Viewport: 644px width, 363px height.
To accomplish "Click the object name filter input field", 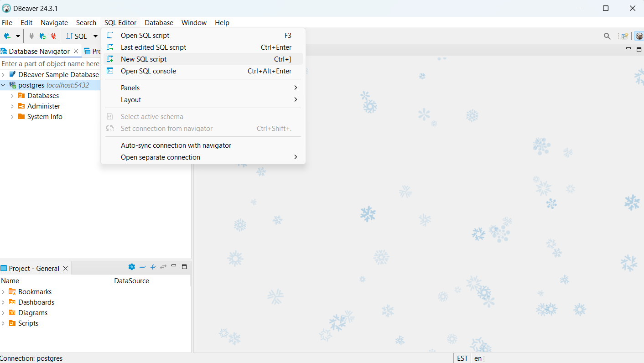I will [50, 63].
